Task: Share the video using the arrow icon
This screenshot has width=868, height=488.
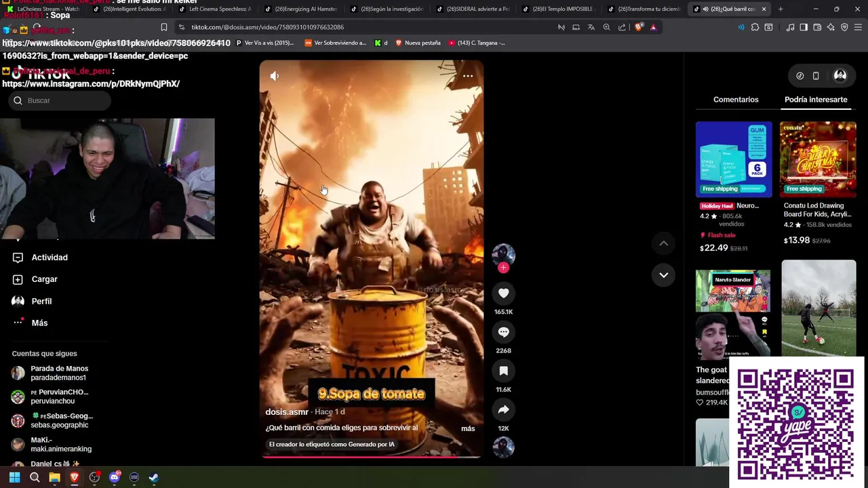Action: [x=503, y=409]
